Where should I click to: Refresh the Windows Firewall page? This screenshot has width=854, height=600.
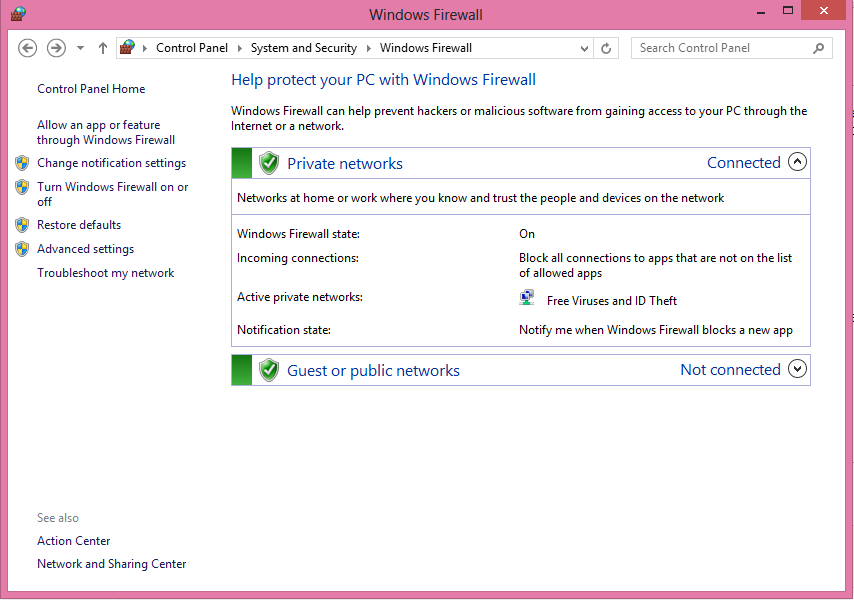click(606, 48)
